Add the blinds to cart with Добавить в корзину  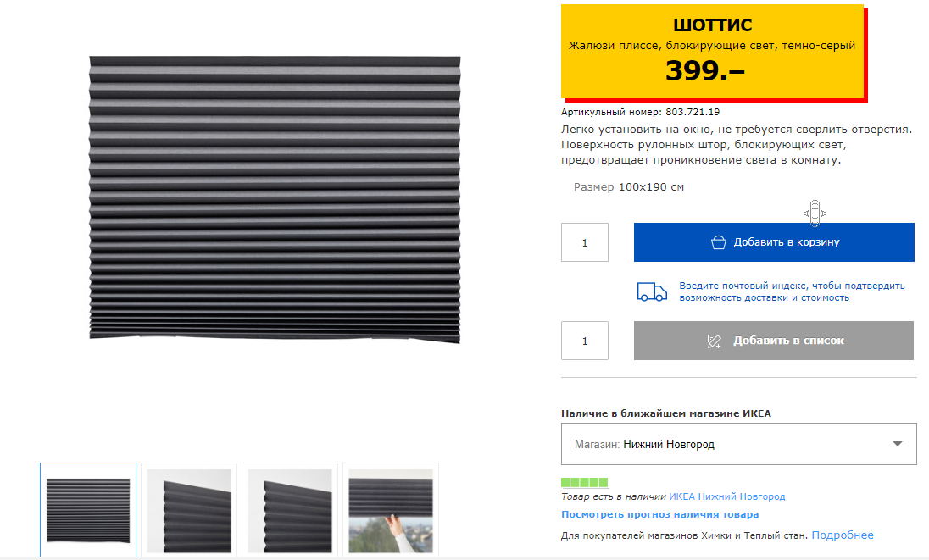(x=774, y=242)
